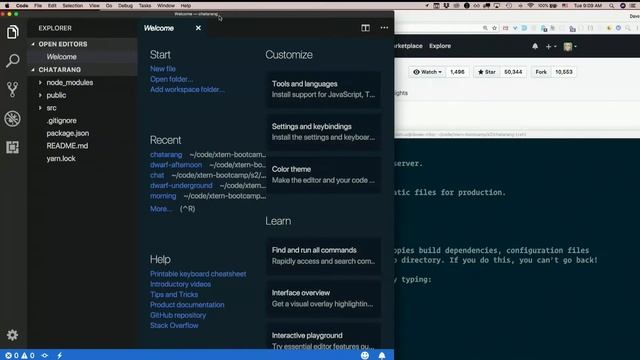Fork the repository on GitHub
Screen dimensions: 640x360
pyautogui.click(x=541, y=72)
